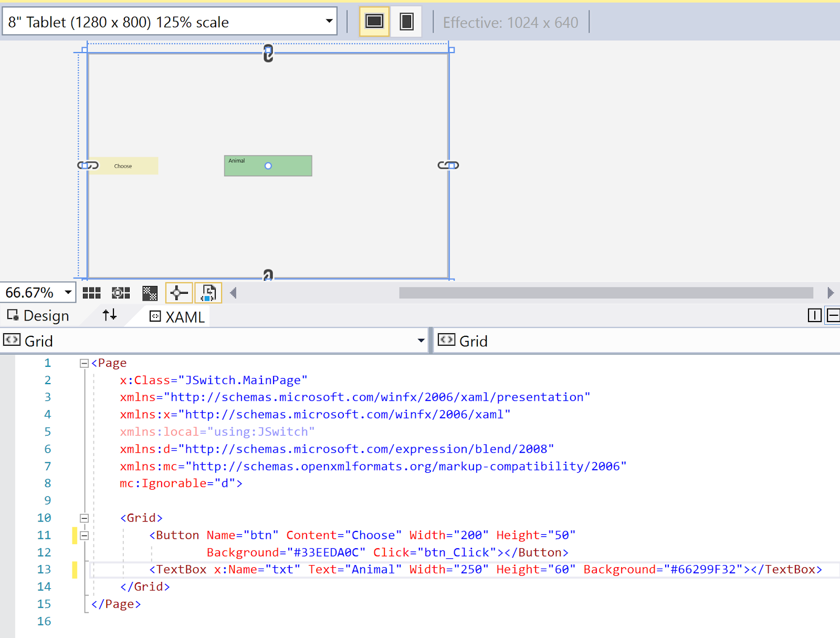
Task: Select the Animal textbox in designer
Action: click(x=268, y=166)
